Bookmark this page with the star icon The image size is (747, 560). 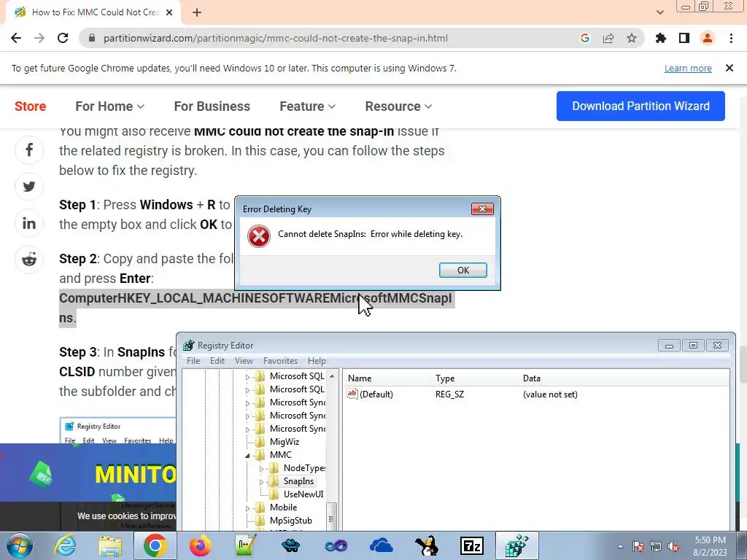[x=631, y=38]
